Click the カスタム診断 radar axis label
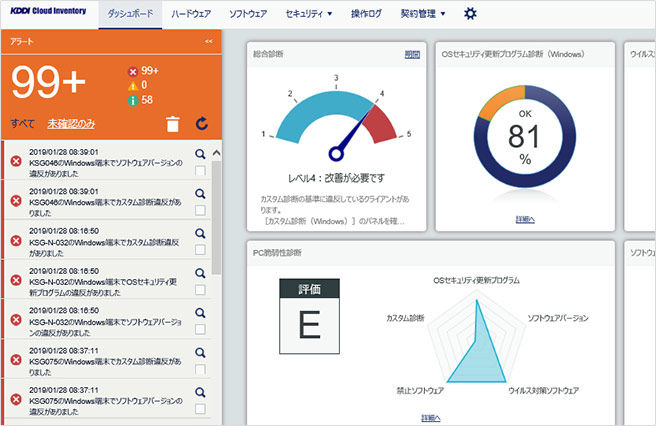The image size is (656, 426). pyautogui.click(x=405, y=318)
